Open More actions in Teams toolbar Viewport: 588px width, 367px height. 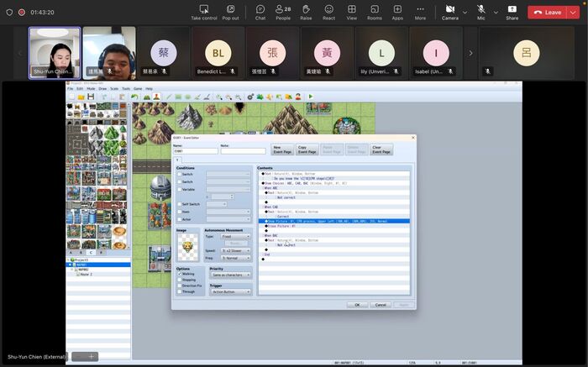[420, 13]
